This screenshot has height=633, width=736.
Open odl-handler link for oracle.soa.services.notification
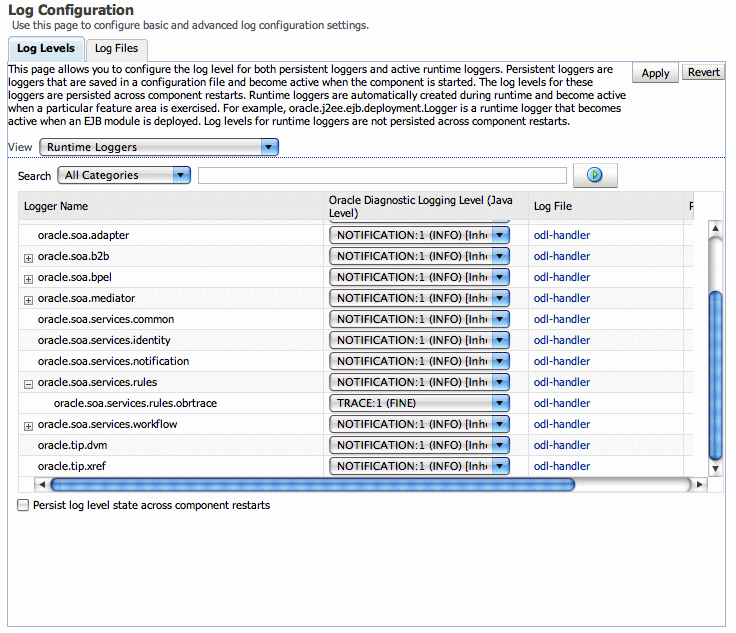(561, 361)
